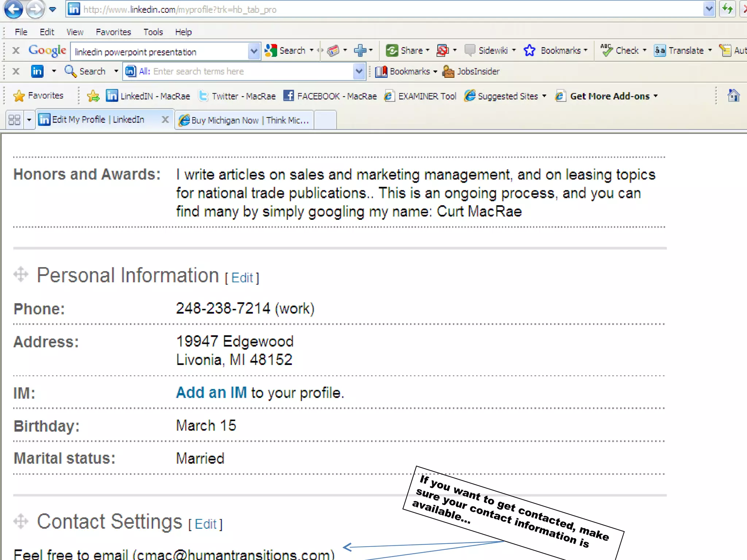
Task: Click the Home page icon
Action: [x=734, y=96]
